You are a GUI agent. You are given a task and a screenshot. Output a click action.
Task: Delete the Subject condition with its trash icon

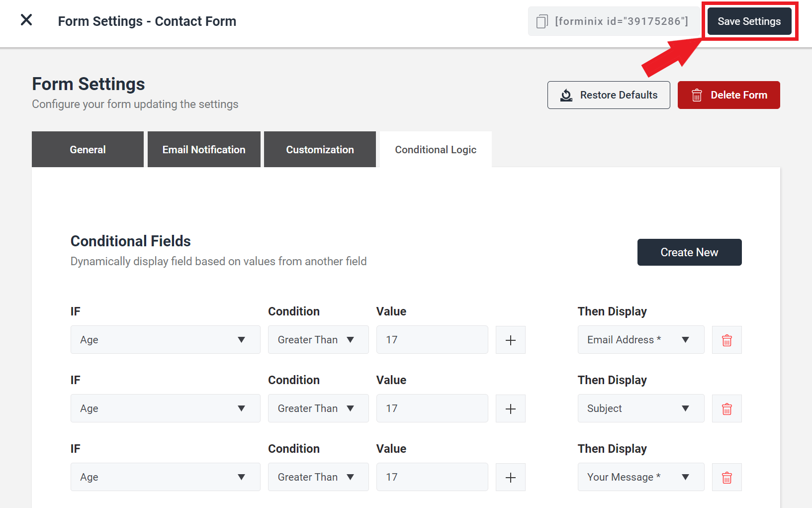pos(726,408)
